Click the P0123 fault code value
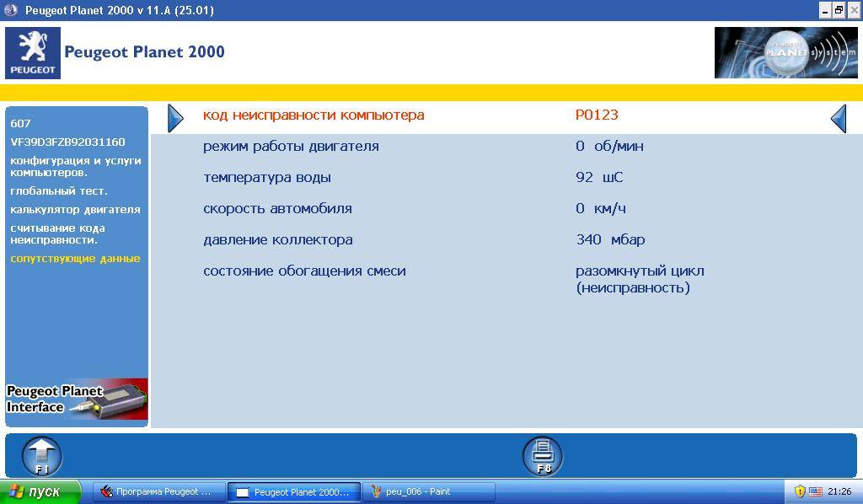 [x=597, y=115]
